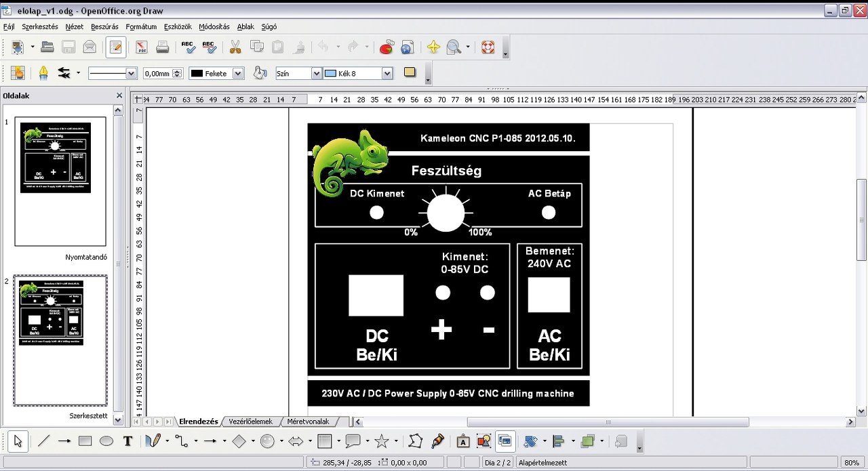Print the file directly

162,47
